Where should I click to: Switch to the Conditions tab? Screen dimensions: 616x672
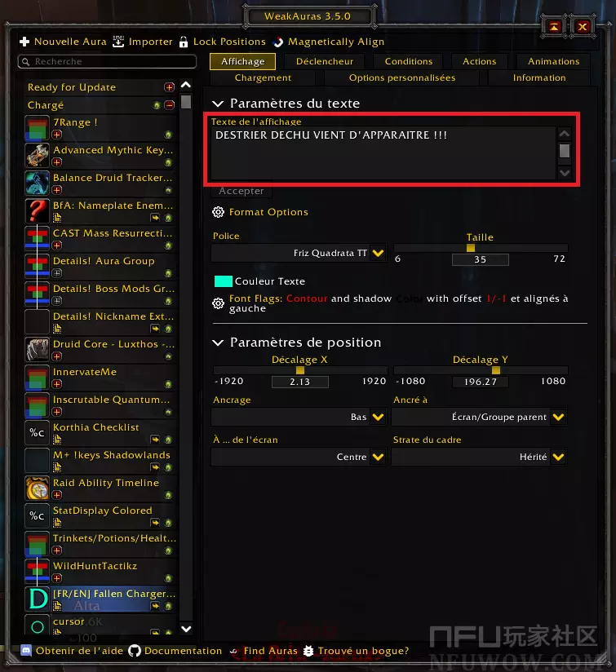point(409,61)
